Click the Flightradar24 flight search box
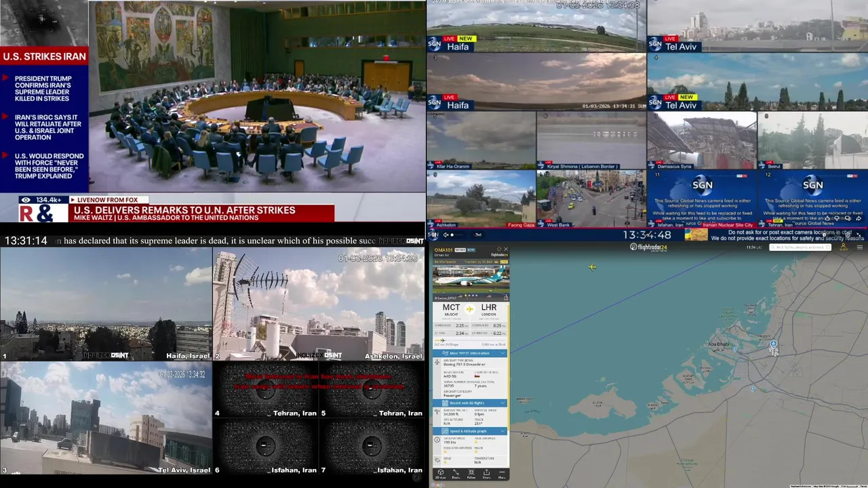The width and height of the screenshot is (868, 488). (x=800, y=247)
